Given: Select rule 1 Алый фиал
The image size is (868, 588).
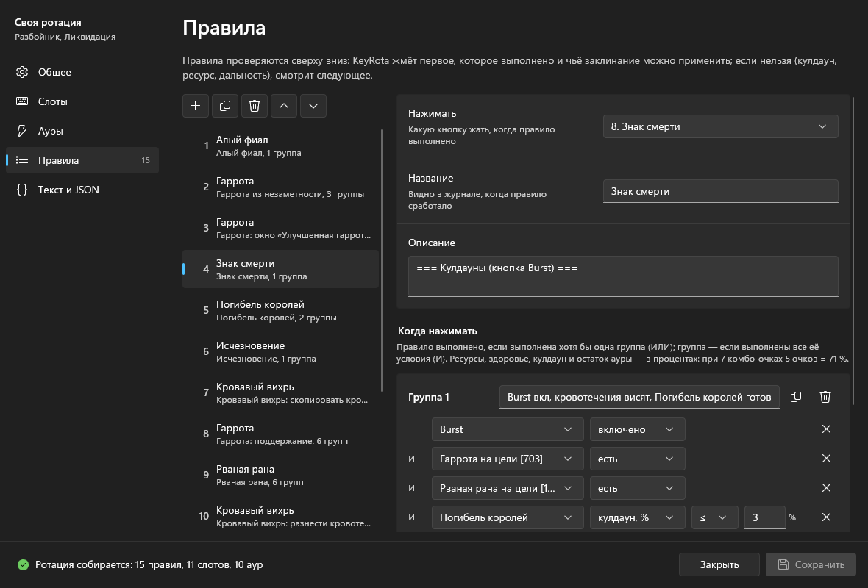Looking at the screenshot, I should pos(281,146).
